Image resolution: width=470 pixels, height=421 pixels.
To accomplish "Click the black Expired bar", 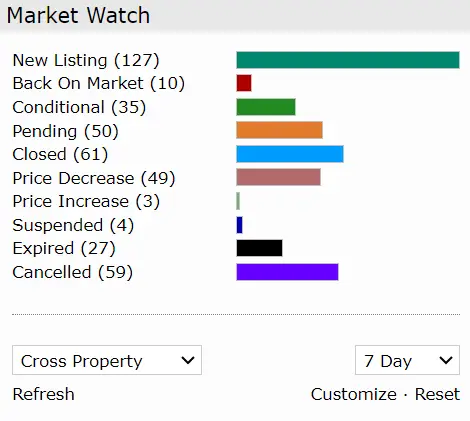I will [259, 248].
